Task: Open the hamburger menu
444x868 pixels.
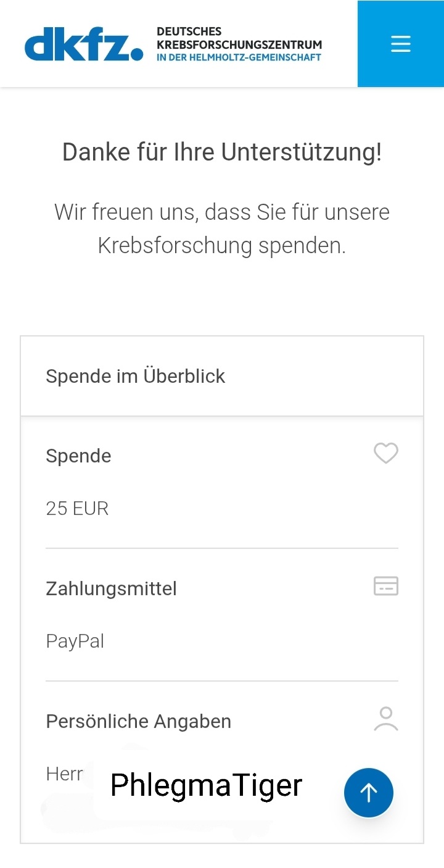Action: (401, 44)
